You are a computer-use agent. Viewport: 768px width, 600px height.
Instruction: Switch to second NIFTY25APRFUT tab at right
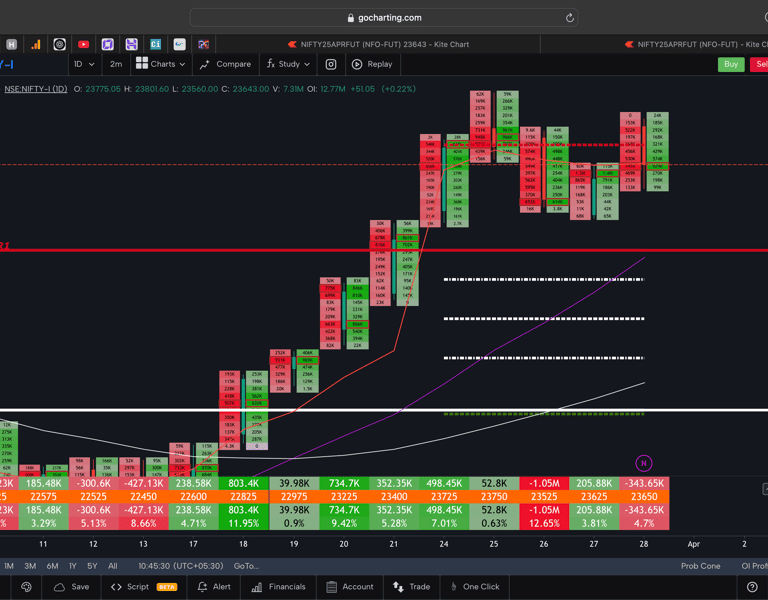click(x=696, y=45)
